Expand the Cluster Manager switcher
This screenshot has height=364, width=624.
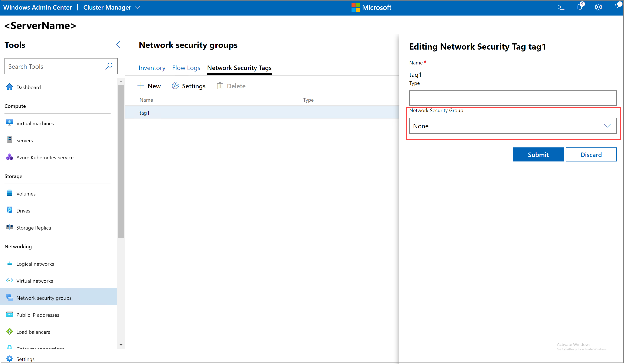(x=138, y=7)
